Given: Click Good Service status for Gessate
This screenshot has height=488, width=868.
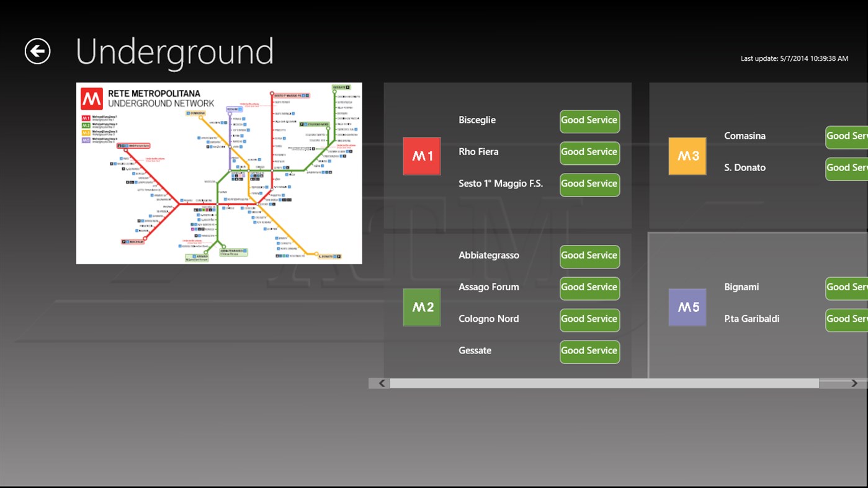Looking at the screenshot, I should click(x=589, y=352).
